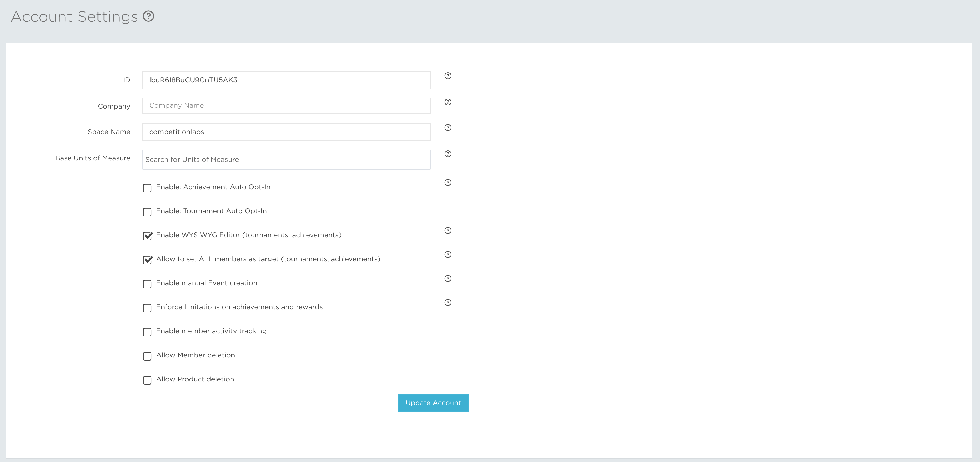Screen dimensions: 980x462
Task: Click help icon for manual Event creation
Action: [x=448, y=278]
